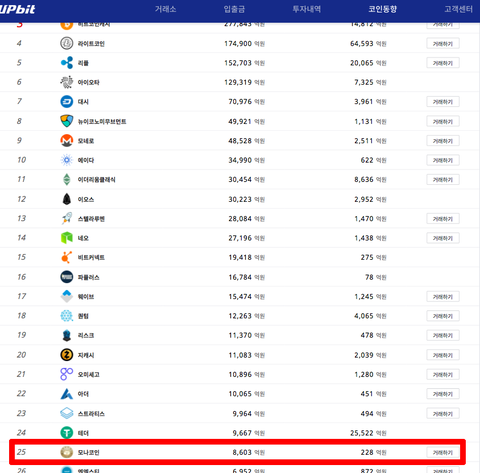
Task: Click the IOTA (아이오타) coin icon
Action: (x=67, y=82)
